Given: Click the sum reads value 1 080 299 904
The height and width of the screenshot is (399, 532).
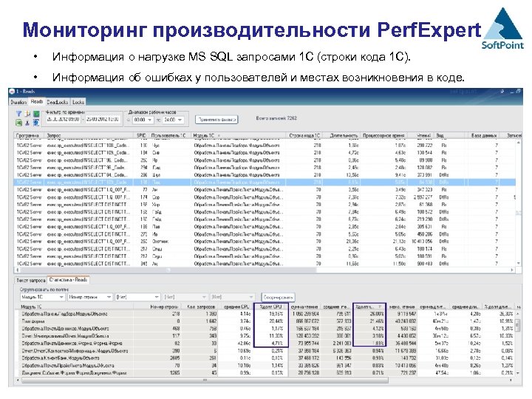Looking at the screenshot, I should coord(306,314).
